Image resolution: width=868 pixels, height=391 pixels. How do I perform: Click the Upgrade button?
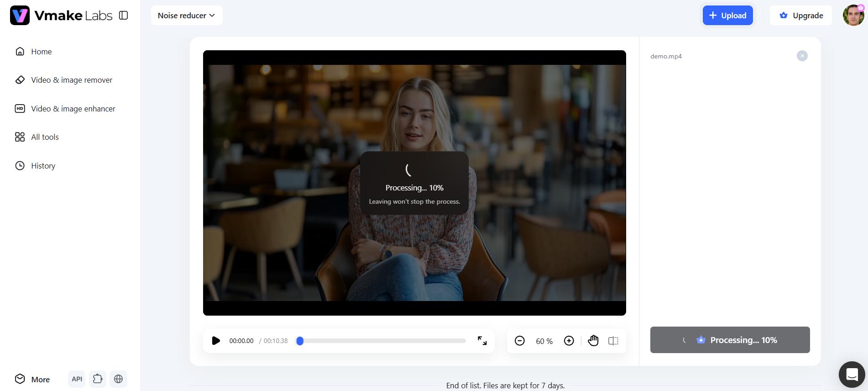[x=801, y=16]
